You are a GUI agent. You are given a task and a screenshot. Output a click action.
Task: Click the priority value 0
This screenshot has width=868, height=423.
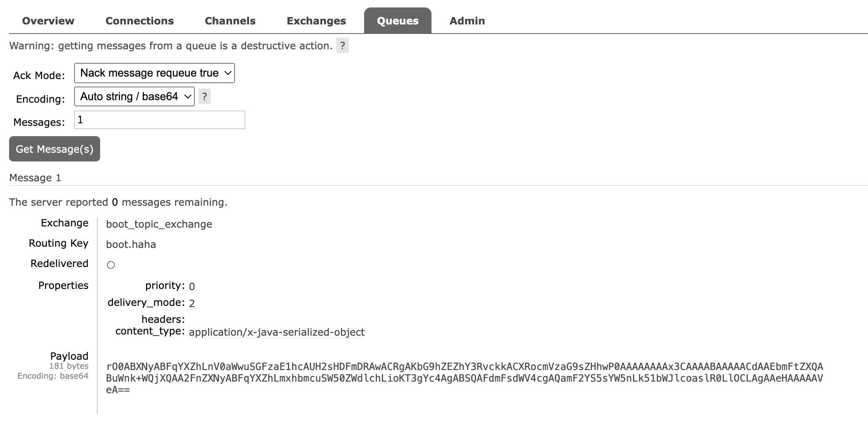(192, 286)
